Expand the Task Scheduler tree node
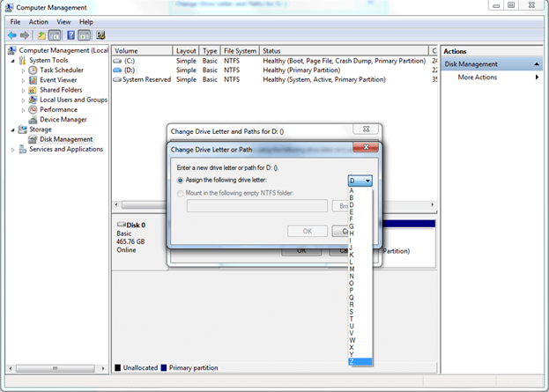549x392 pixels. click(x=23, y=70)
